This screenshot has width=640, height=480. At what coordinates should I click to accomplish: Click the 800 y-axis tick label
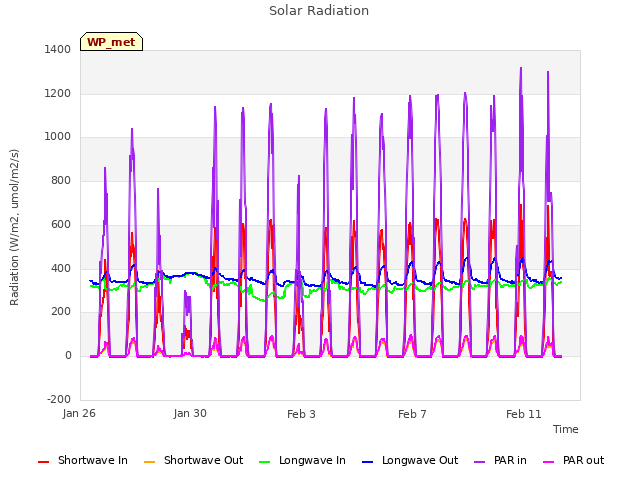tap(61, 180)
